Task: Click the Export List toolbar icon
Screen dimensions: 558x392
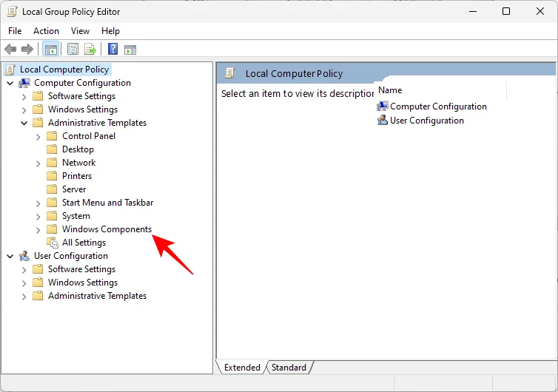Action: (x=90, y=49)
